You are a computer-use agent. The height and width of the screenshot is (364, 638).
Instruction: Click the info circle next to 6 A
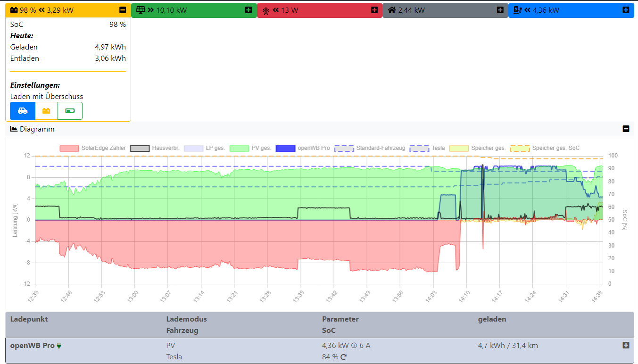(354, 345)
